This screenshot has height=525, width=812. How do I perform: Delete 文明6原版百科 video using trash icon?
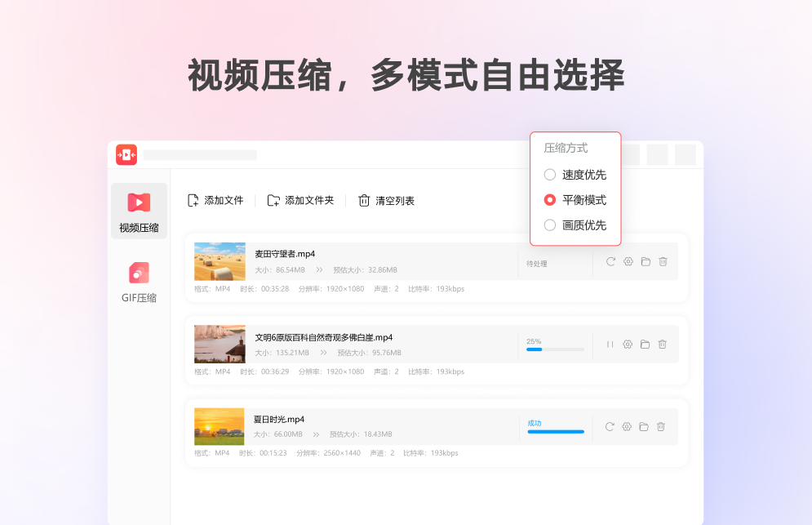click(662, 345)
